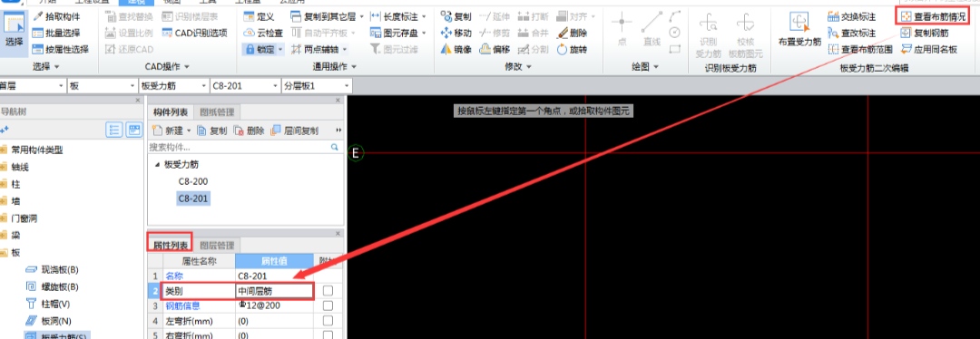This screenshot has width=980, height=339.
Task: Click 应用同名板 apply to same-name slab
Action: pos(929,49)
